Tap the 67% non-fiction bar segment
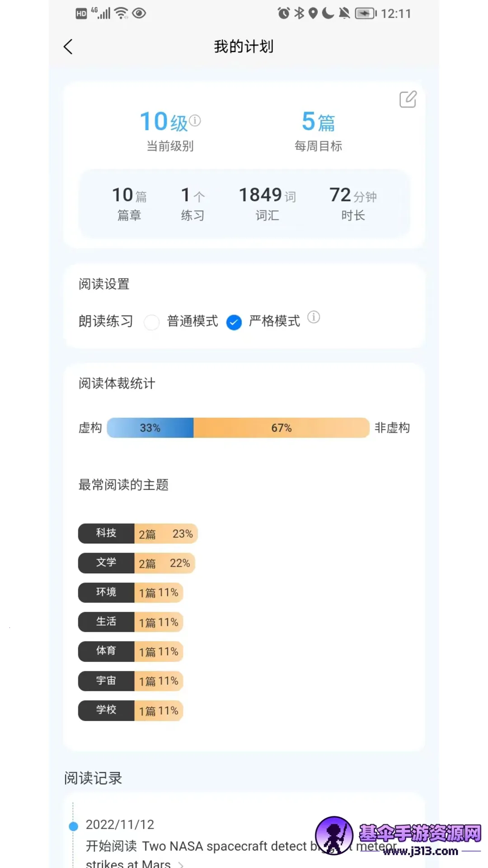 (281, 428)
